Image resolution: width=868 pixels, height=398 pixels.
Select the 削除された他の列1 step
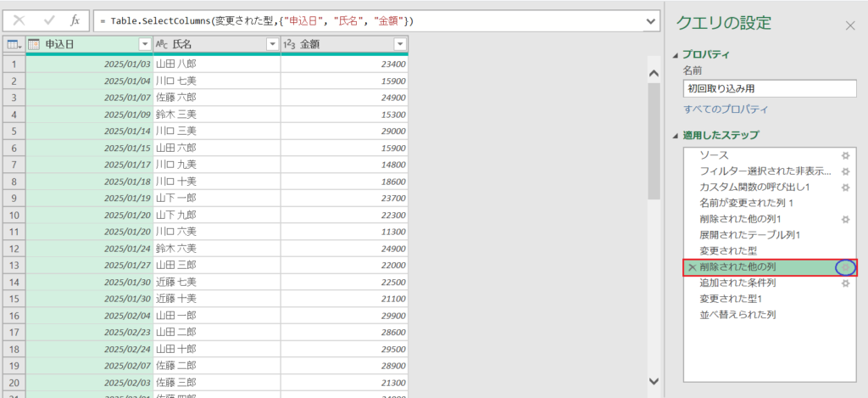point(740,220)
